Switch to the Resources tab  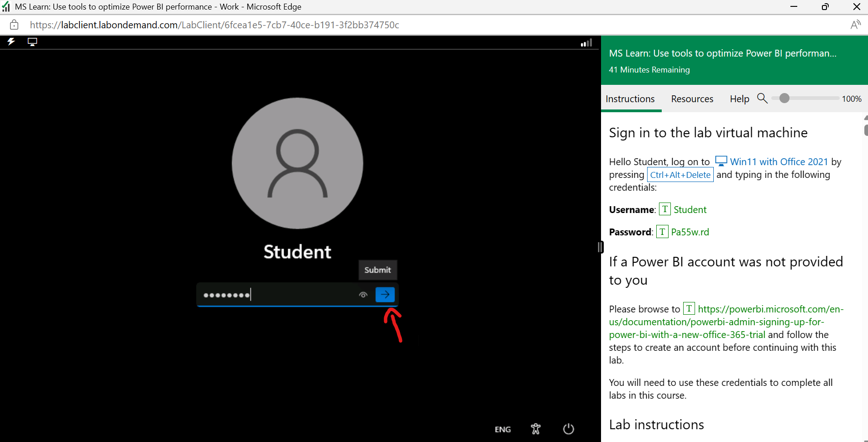692,99
